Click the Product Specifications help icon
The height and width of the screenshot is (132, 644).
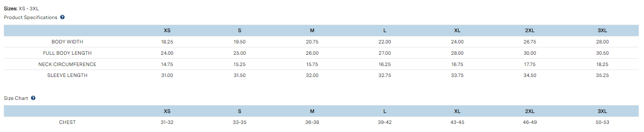coord(62,17)
